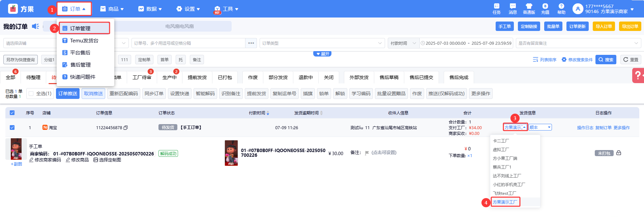The image size is (644, 217).
Task: Click the red question mark help float
Action: [x=638, y=75]
